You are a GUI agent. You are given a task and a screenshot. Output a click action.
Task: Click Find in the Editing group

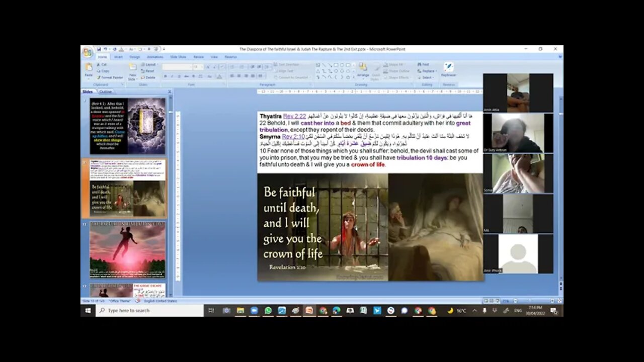tap(423, 64)
